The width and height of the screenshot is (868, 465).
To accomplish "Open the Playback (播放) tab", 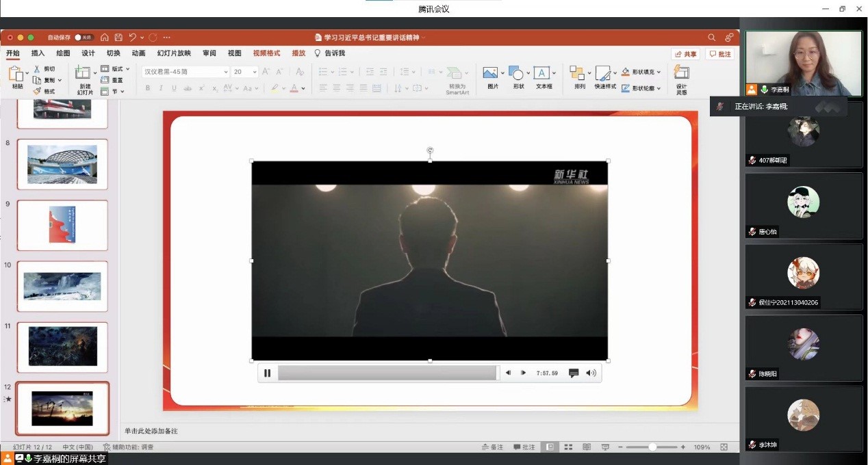I will [298, 53].
